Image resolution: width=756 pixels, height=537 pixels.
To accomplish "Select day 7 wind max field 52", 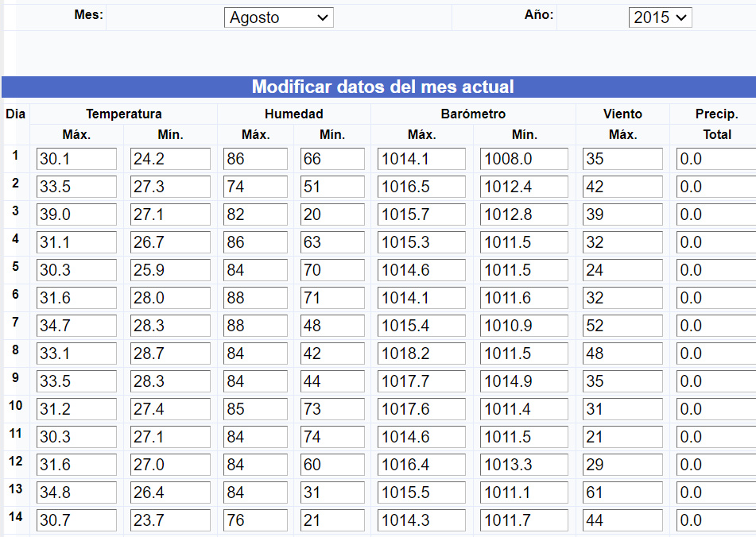I will point(622,326).
